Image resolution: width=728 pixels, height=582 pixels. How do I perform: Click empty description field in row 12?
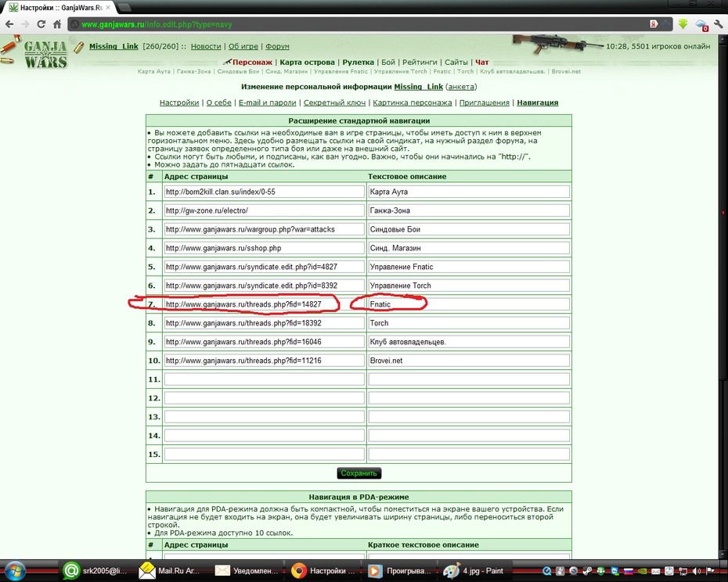[x=469, y=398]
